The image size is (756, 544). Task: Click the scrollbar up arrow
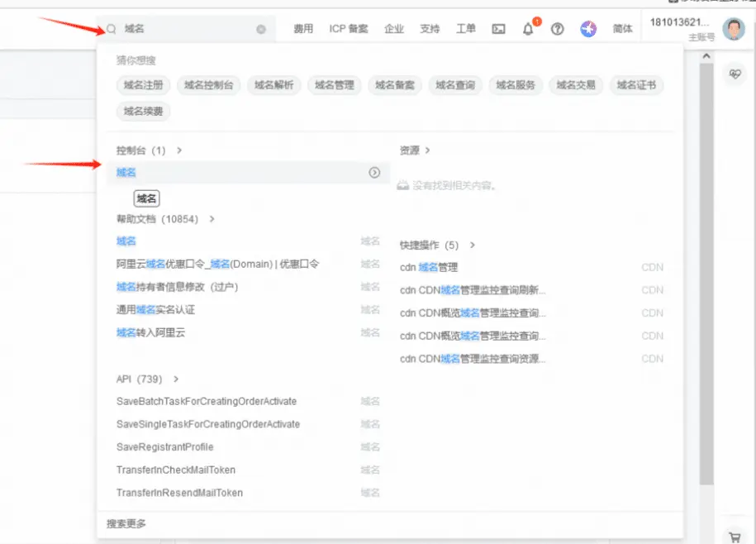coord(706,56)
